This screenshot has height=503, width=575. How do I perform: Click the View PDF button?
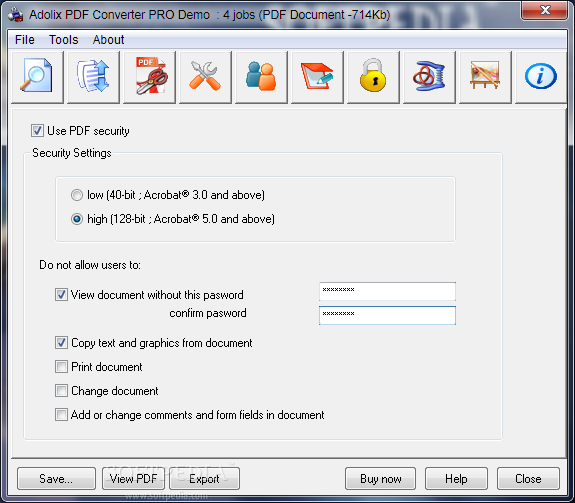pos(133,478)
